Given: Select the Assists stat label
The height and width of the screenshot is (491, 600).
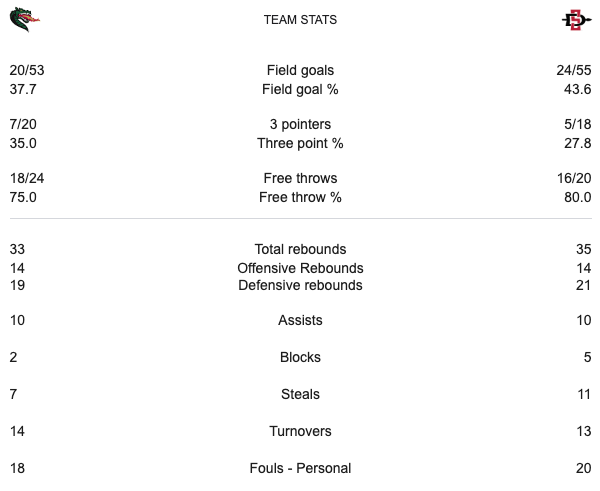Looking at the screenshot, I should [300, 321].
